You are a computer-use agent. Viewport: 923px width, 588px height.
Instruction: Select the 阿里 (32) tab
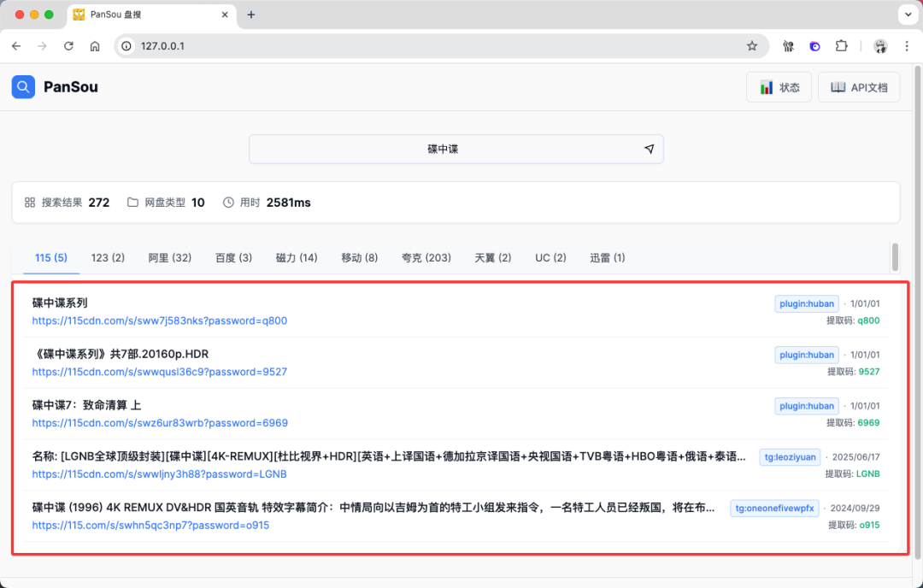169,257
